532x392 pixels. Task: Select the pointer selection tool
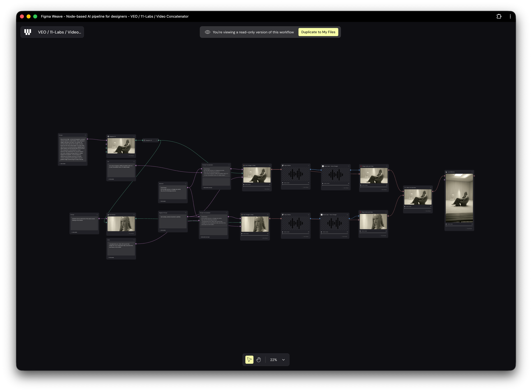tap(249, 360)
